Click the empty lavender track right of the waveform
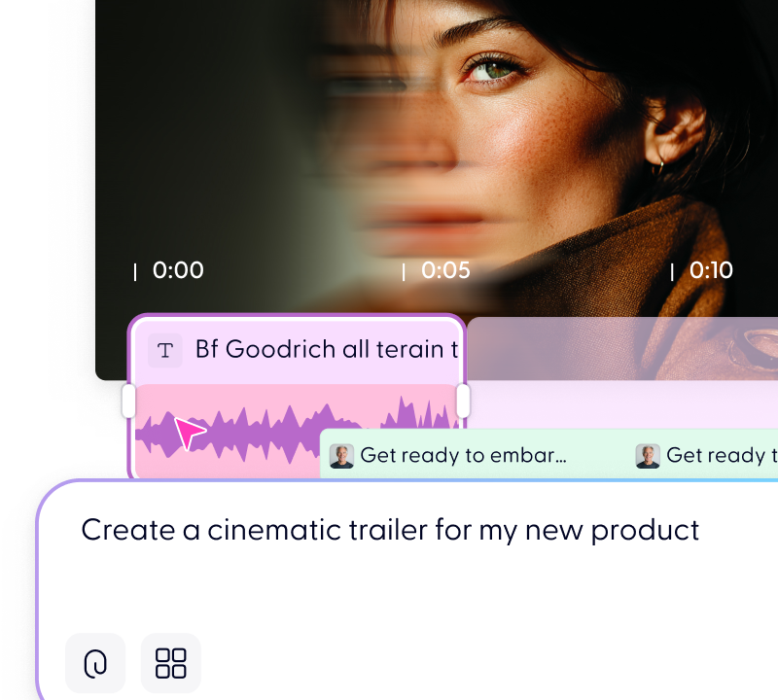 (622, 404)
